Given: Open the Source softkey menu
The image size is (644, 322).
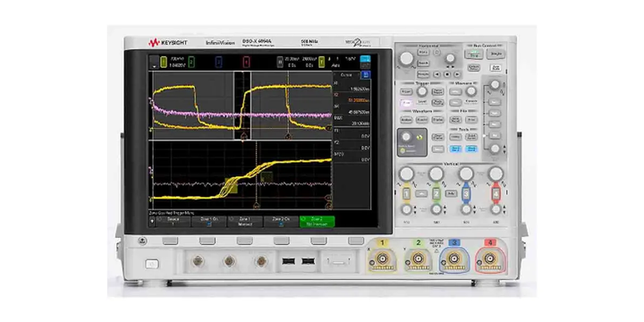Looking at the screenshot, I should click(x=173, y=222).
